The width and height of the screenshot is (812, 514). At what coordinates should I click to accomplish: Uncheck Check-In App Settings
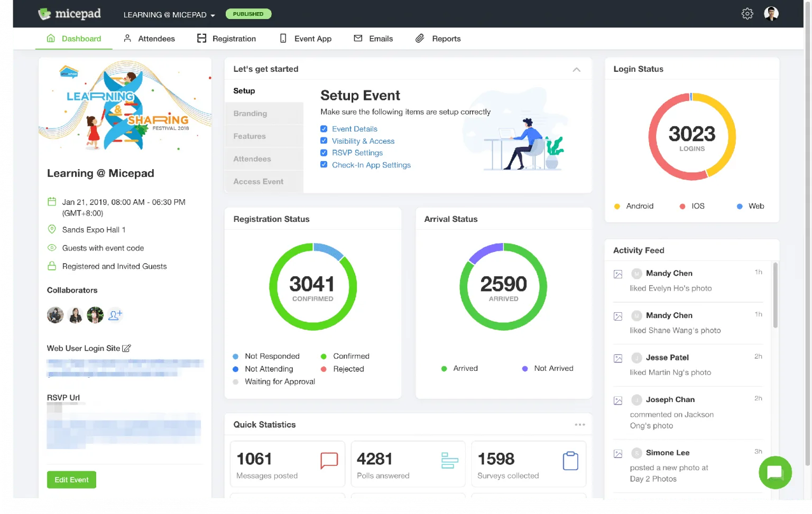coord(324,164)
